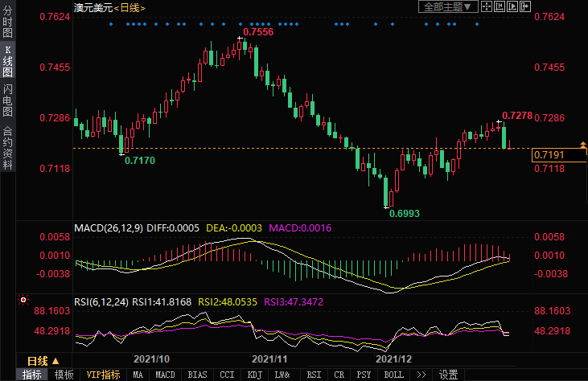Open 合约资料 sidebar tab

click(7, 148)
